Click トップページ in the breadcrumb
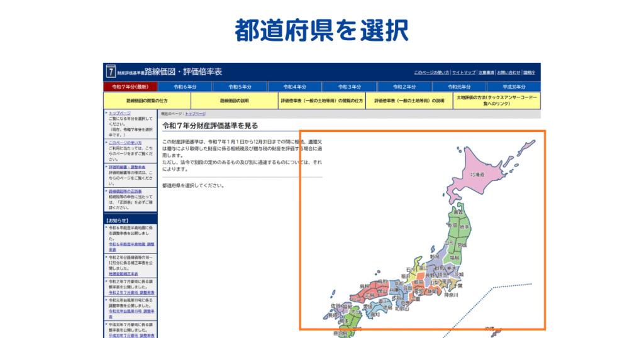 195,114
